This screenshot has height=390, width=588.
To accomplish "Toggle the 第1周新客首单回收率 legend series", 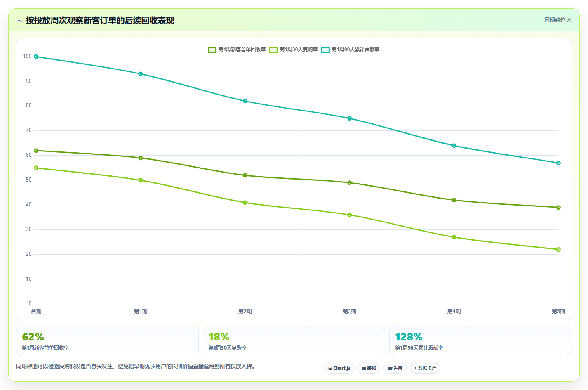I will pos(237,50).
